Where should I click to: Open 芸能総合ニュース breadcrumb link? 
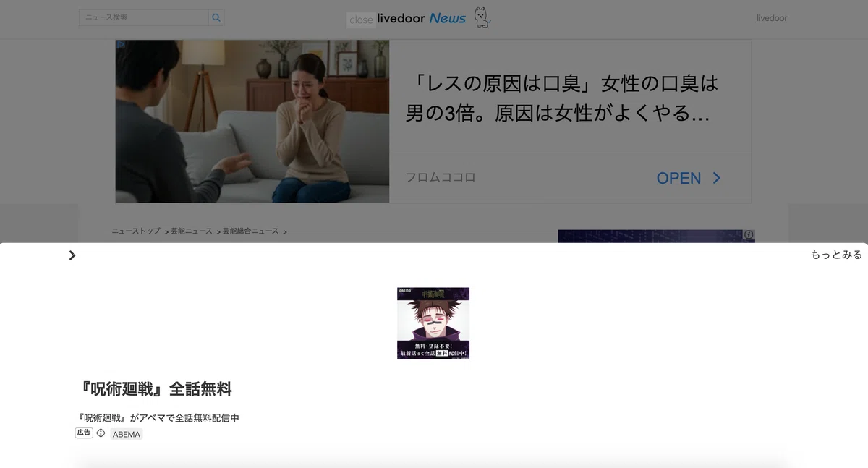coord(250,231)
